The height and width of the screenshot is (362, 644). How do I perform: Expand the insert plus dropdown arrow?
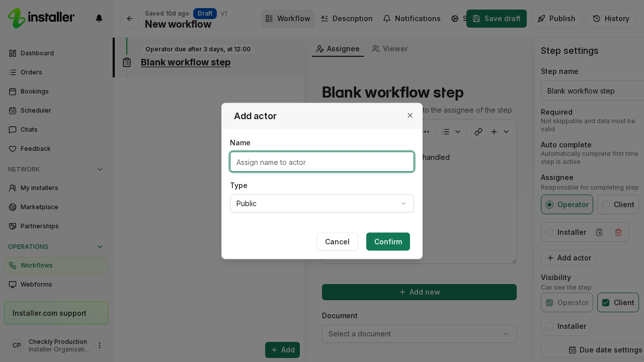point(506,132)
